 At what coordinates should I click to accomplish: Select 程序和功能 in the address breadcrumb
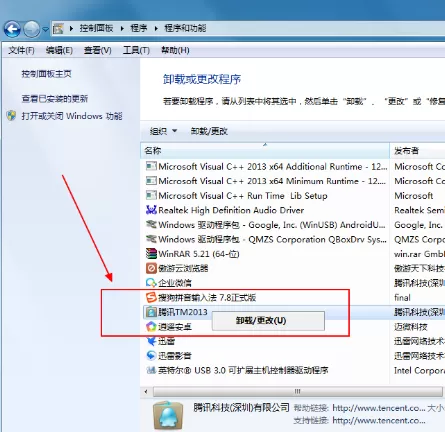click(185, 28)
